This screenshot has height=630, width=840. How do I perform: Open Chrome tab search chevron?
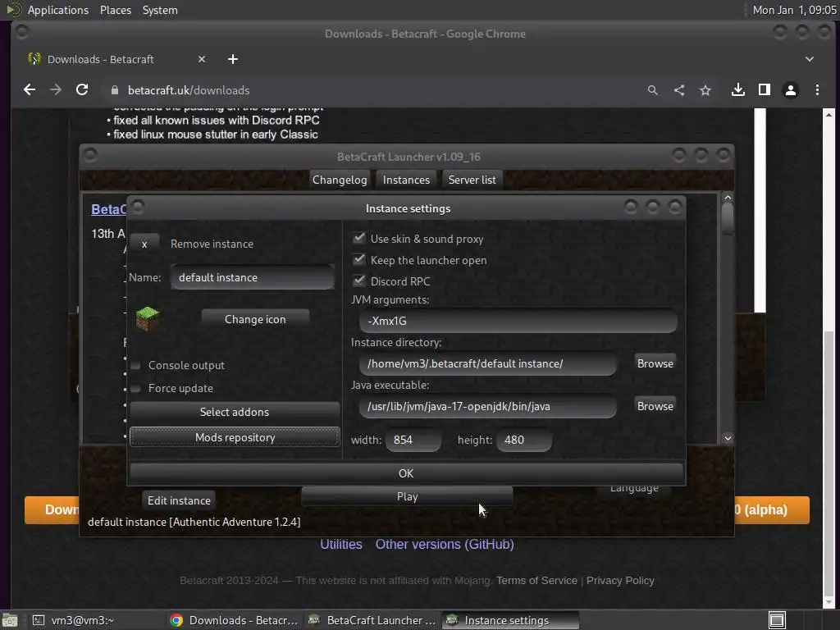point(810,59)
